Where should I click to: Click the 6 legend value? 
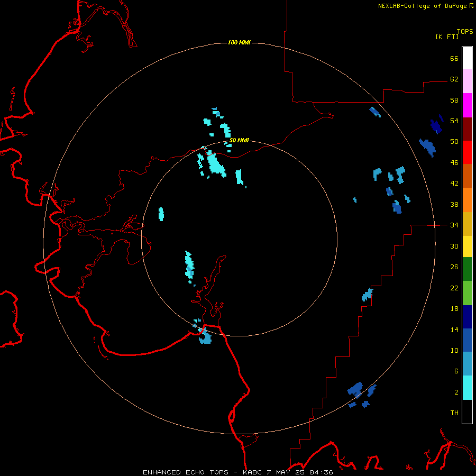pos(456,371)
